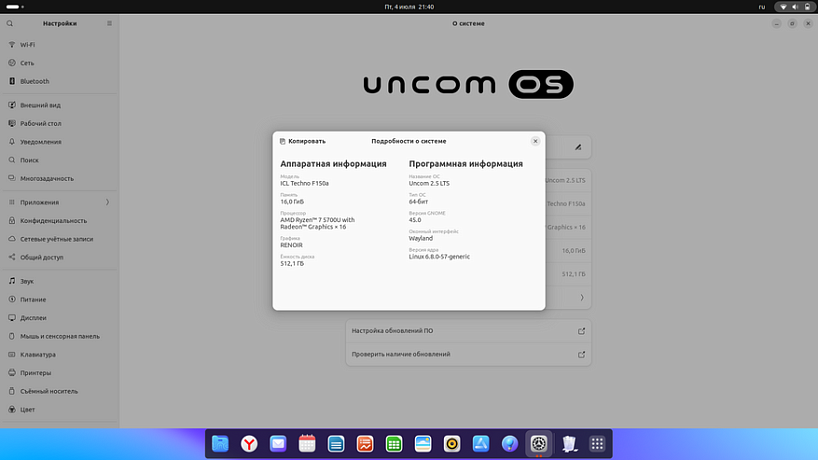Click the Копировать button in the dialog
818x460 pixels.
pyautogui.click(x=302, y=141)
